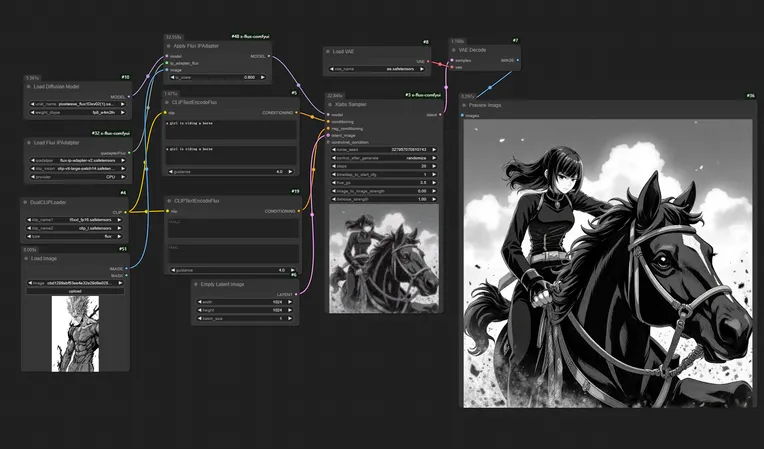Collapse the Load VAE node

(x=328, y=50)
